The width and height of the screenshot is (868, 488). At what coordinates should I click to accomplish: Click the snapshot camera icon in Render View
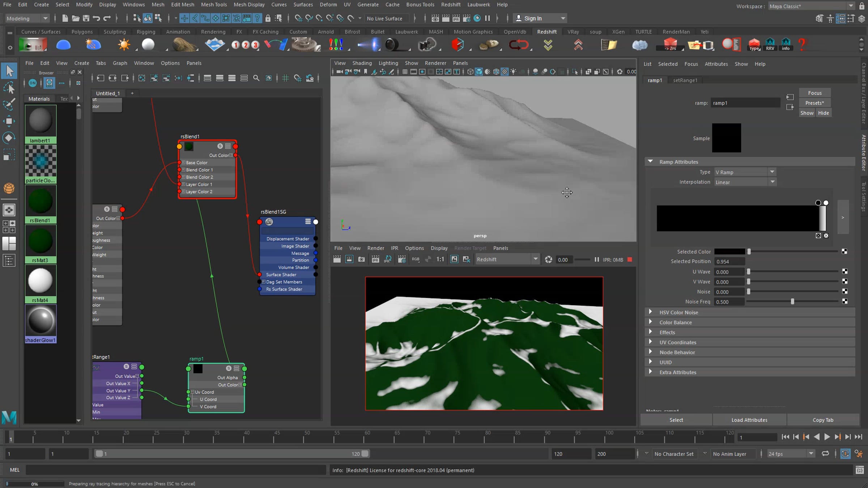361,259
